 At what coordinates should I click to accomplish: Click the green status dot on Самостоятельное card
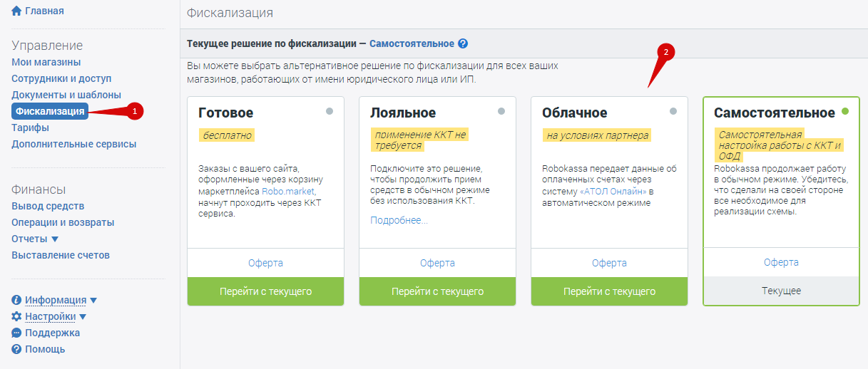pyautogui.click(x=845, y=111)
